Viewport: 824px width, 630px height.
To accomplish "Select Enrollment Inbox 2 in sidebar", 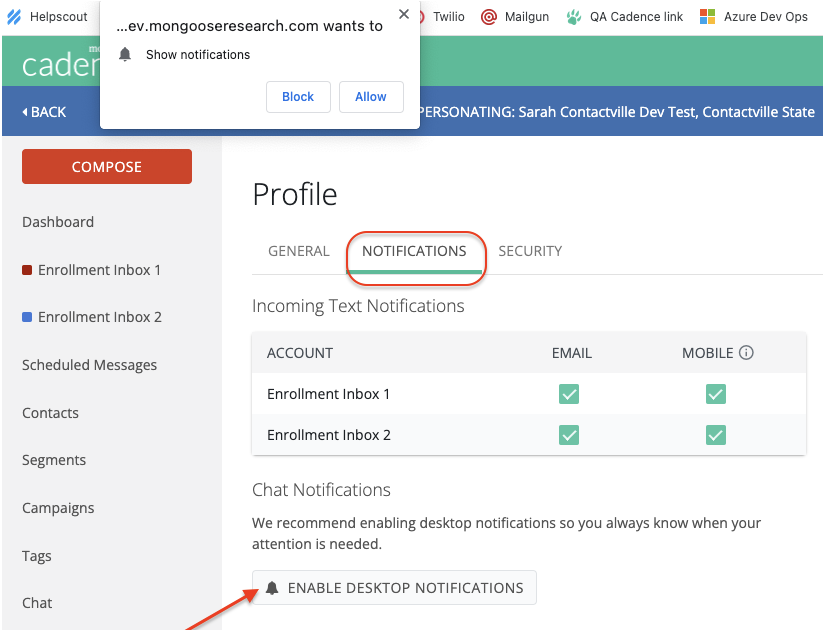I will (x=99, y=317).
